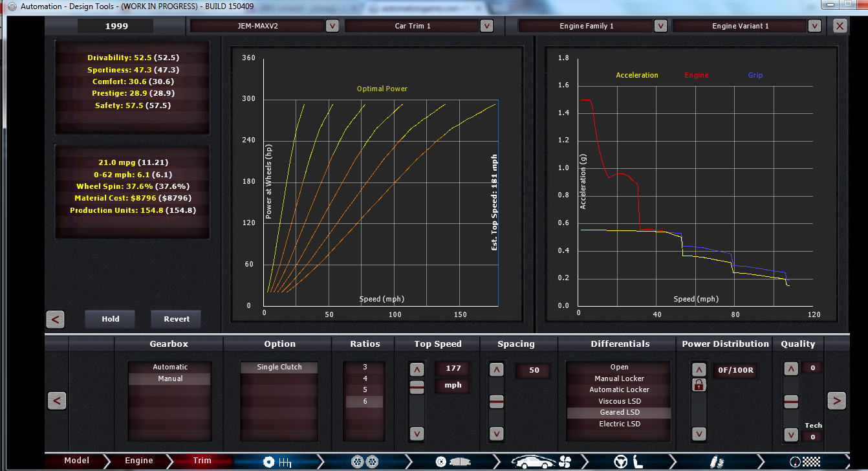Click the quality value field
This screenshot has width=868, height=471.
coord(812,368)
